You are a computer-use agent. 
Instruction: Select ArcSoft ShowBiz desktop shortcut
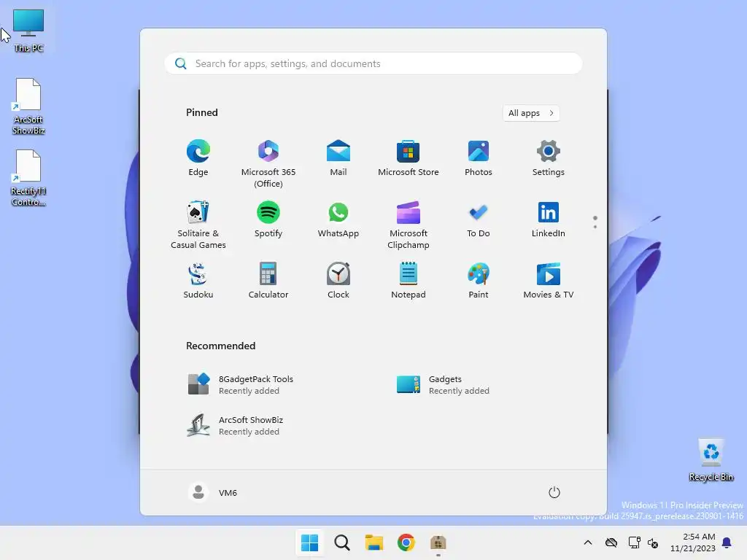pyautogui.click(x=28, y=106)
